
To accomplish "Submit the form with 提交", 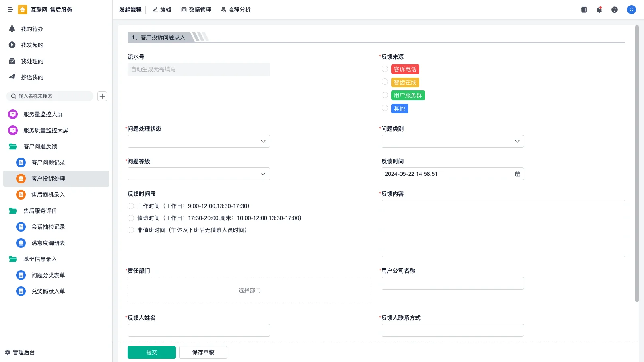I will (x=152, y=352).
